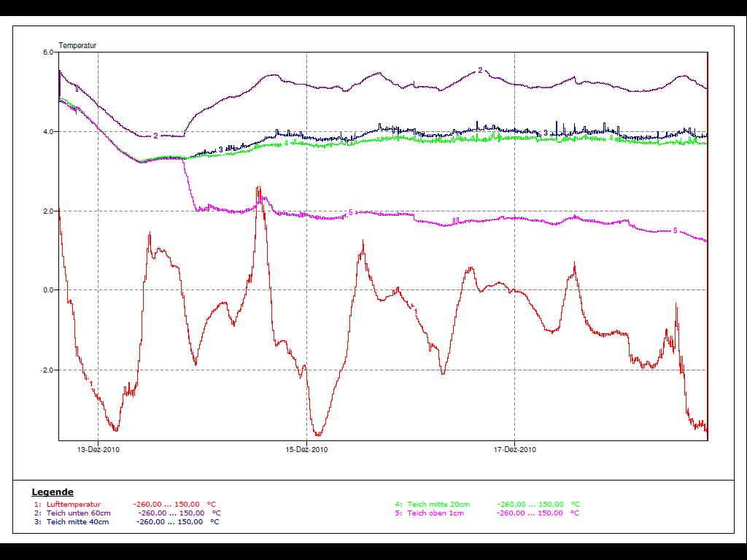747x560 pixels.
Task: Click the leftmost "2" marker on the purple curve
Action: click(x=155, y=136)
